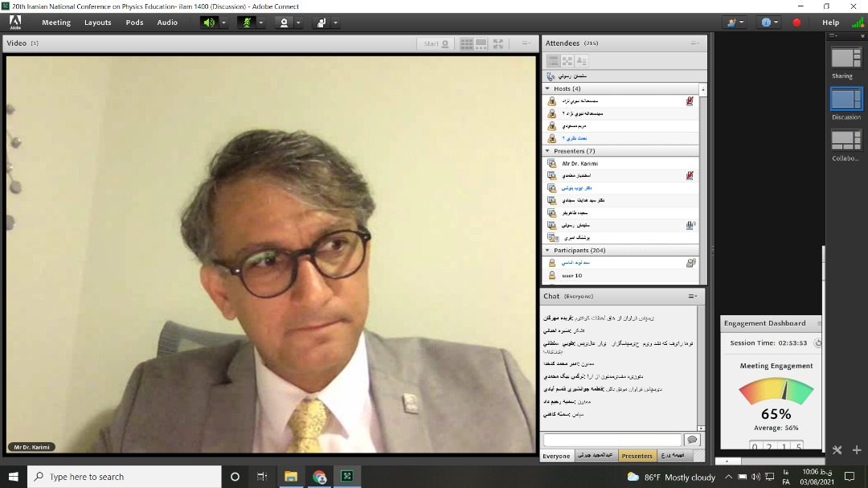Click the Help button
868x488 pixels.
click(x=830, y=23)
